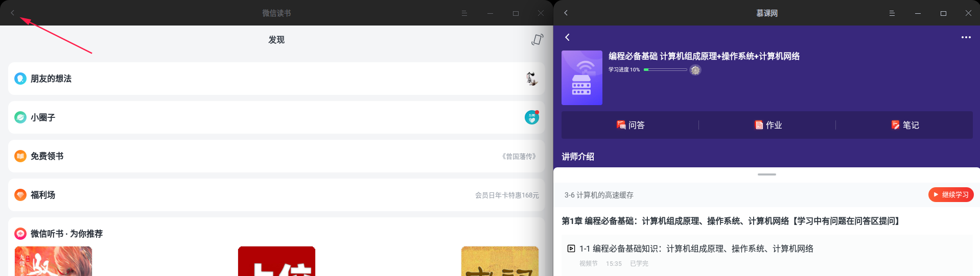
Task: Click the 福利场 orange diamond icon
Action: [20, 195]
